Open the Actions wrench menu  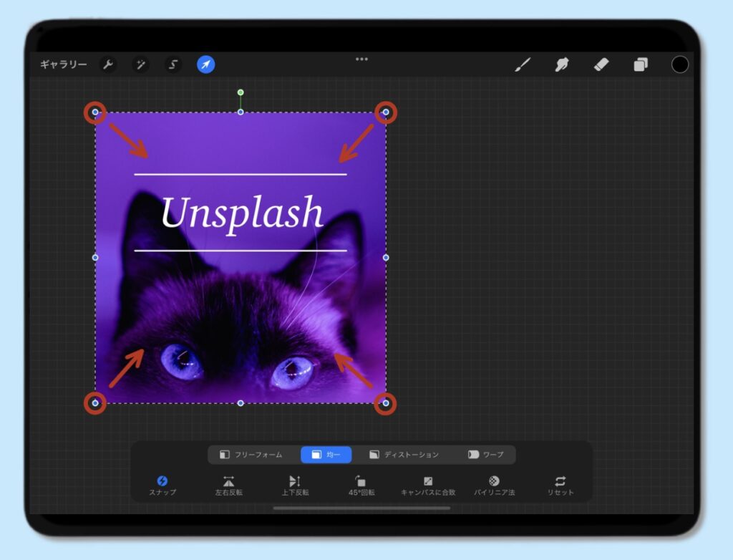pos(108,64)
